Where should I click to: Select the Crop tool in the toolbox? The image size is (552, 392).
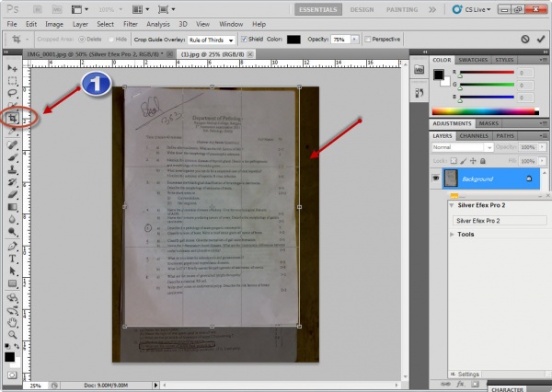[x=13, y=118]
